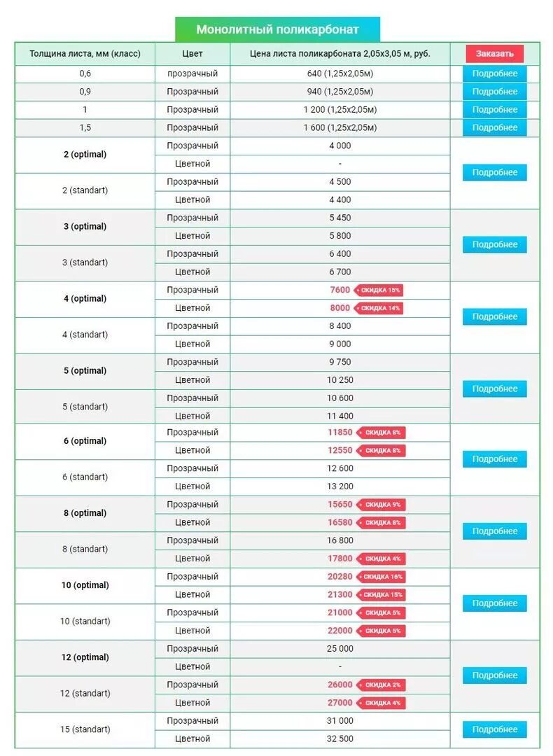The width and height of the screenshot is (553, 756).
Task: Open Подробнее for 0,6 mm sheet
Action: pyautogui.click(x=494, y=73)
